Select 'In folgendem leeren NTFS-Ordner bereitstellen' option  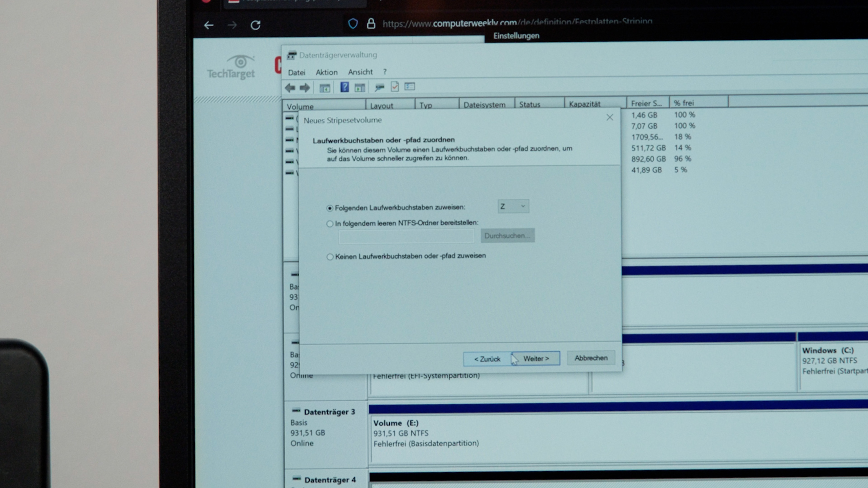click(x=330, y=224)
